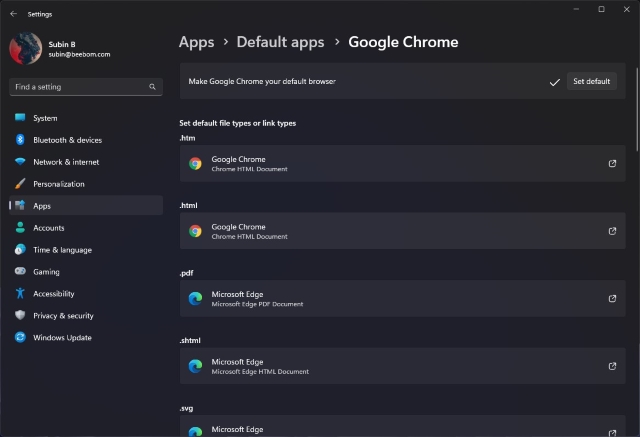Image resolution: width=640 pixels, height=437 pixels.
Task: Click Chrome icon in .html row
Action: (195, 231)
